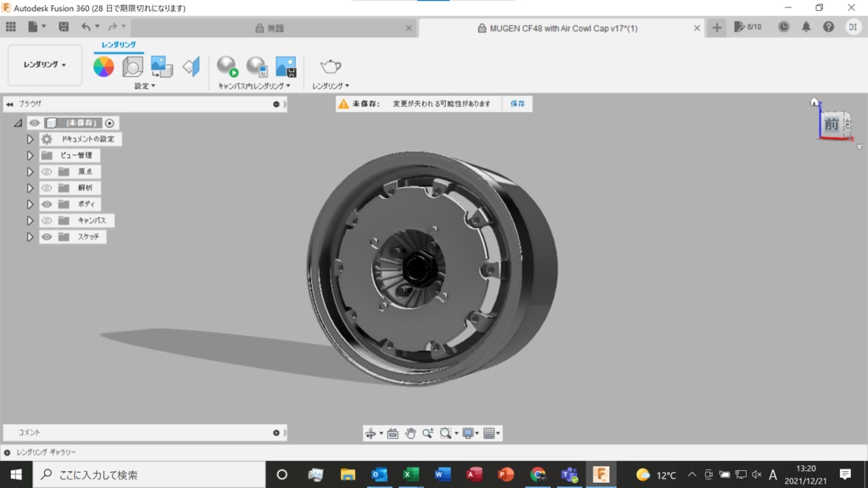Open the Decal tool icon
Viewport: 868px width, 488px height.
(x=162, y=67)
